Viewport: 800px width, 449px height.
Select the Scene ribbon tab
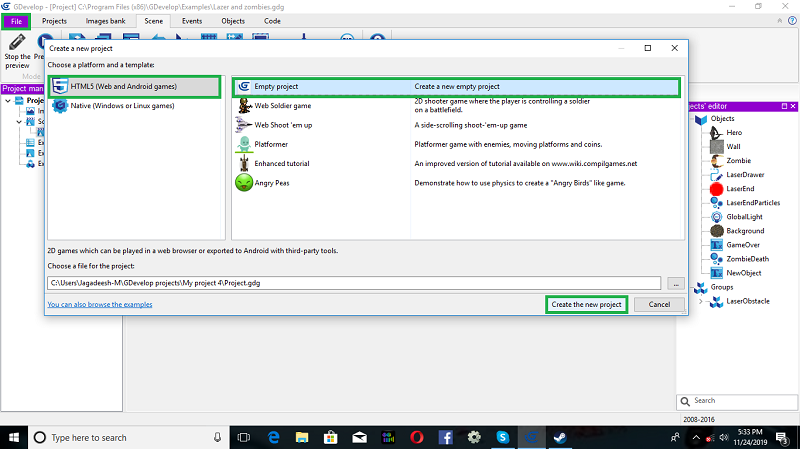point(154,21)
